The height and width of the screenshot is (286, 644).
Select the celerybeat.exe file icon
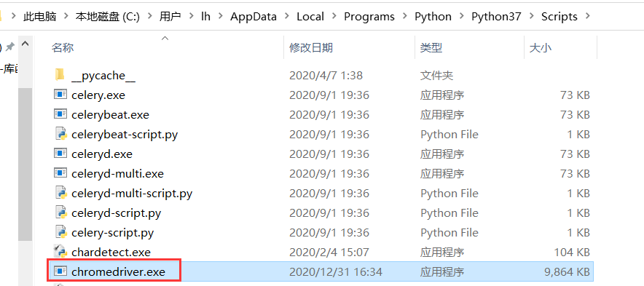pyautogui.click(x=60, y=114)
